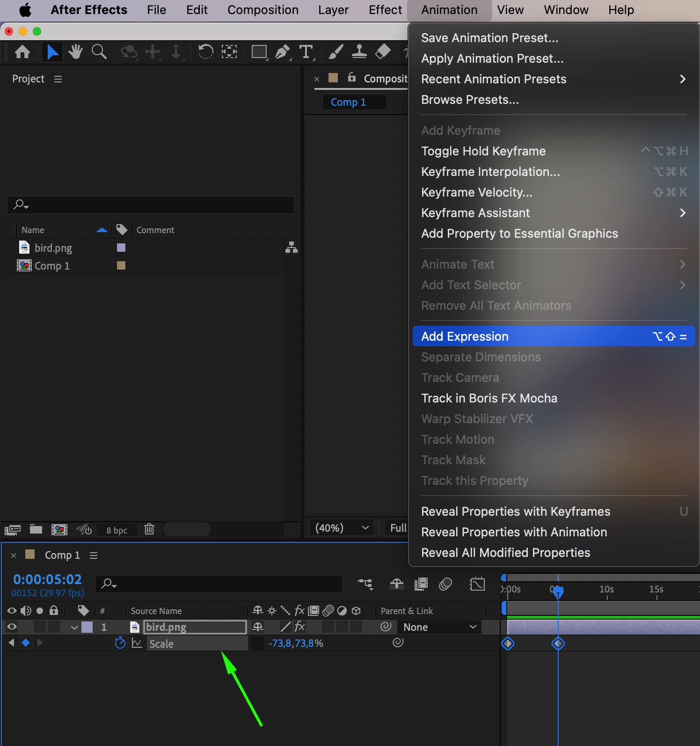700x746 pixels.
Task: Choose Toggle Hold Keyframe
Action: click(x=554, y=151)
